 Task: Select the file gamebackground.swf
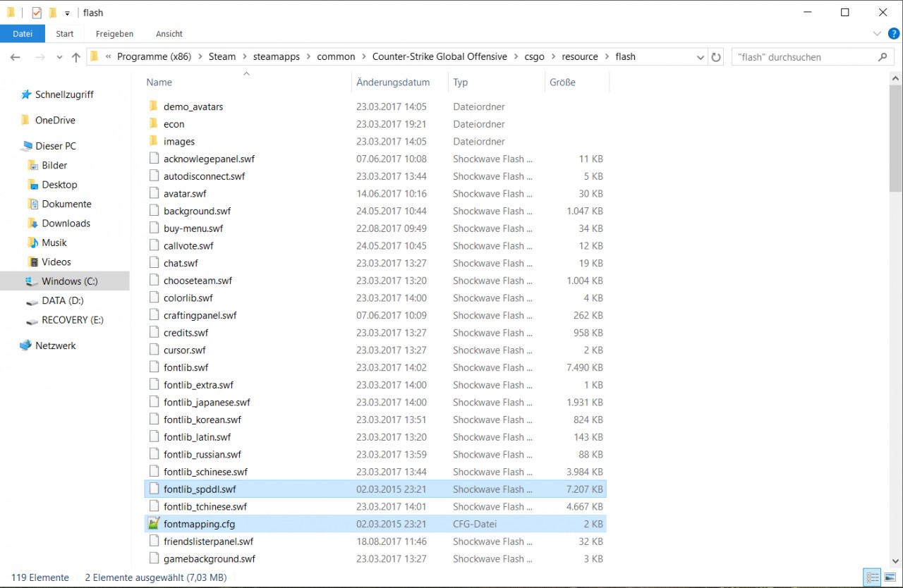210,558
